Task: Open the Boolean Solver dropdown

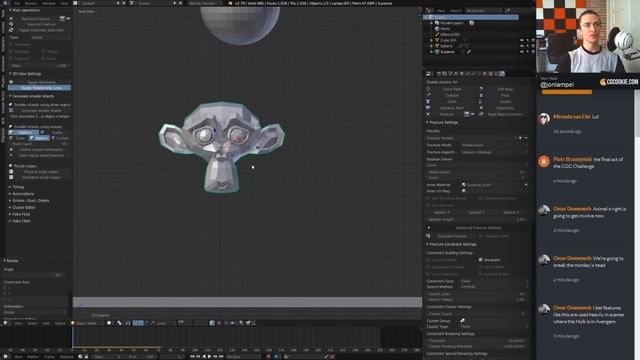Action: click(477, 165)
